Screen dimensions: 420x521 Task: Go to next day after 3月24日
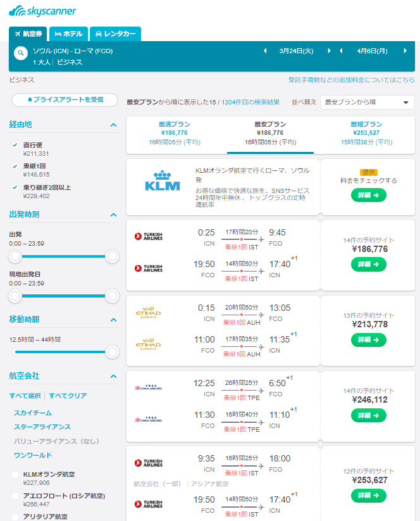point(329,51)
